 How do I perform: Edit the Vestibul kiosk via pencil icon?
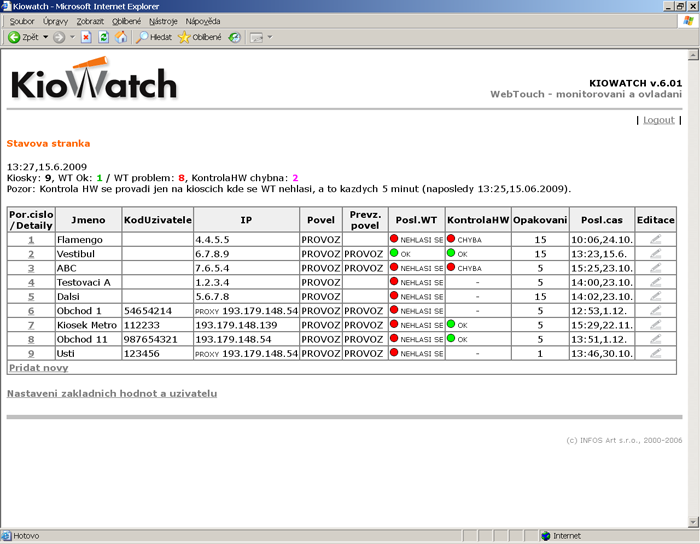tap(656, 254)
